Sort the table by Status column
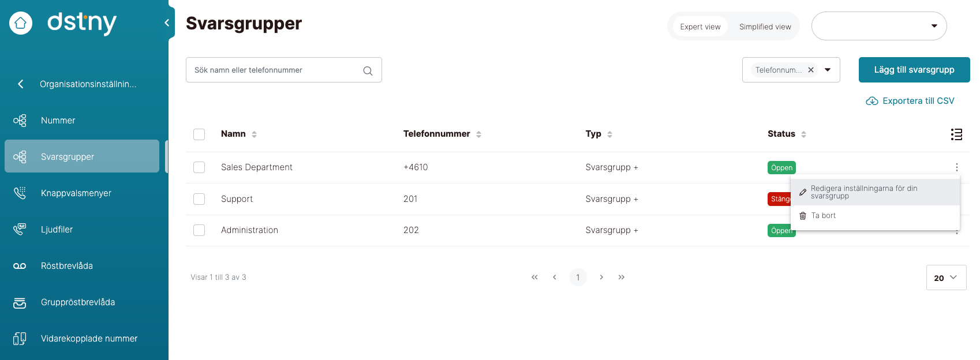 click(x=803, y=134)
